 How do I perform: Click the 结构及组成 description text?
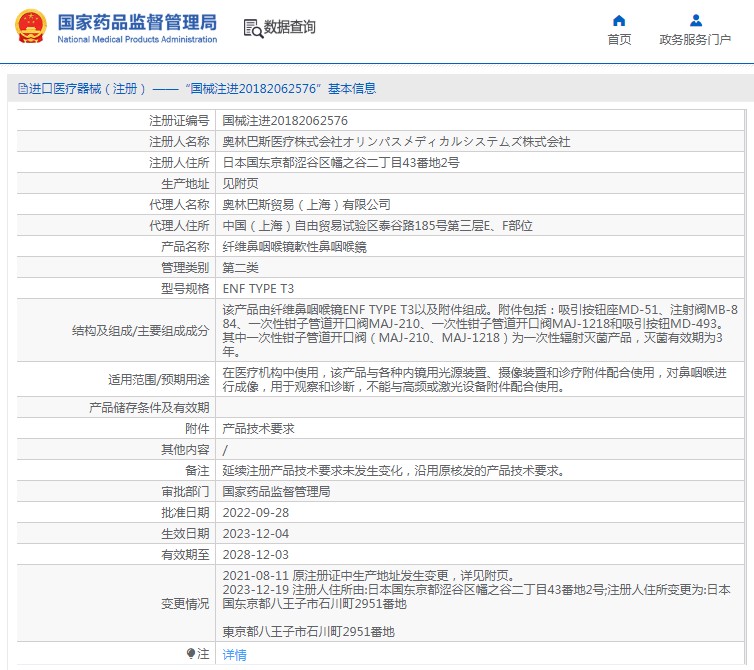480,330
